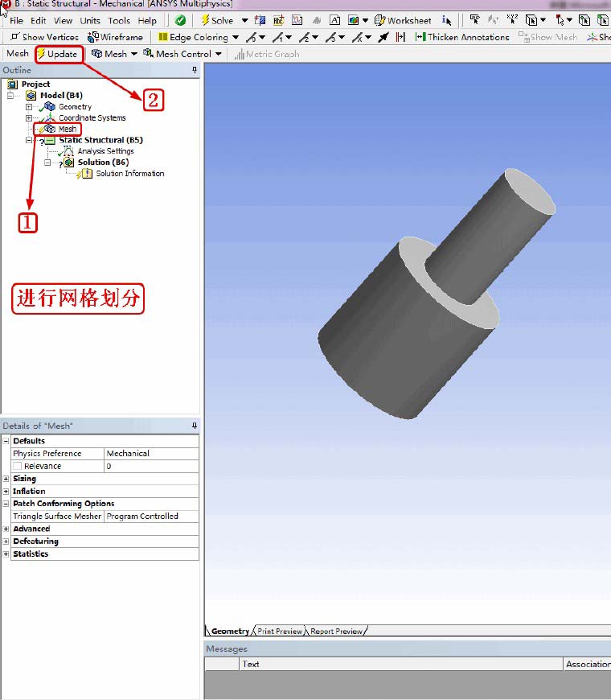611x700 pixels.
Task: Click the Text column header in Messages
Action: (401, 665)
